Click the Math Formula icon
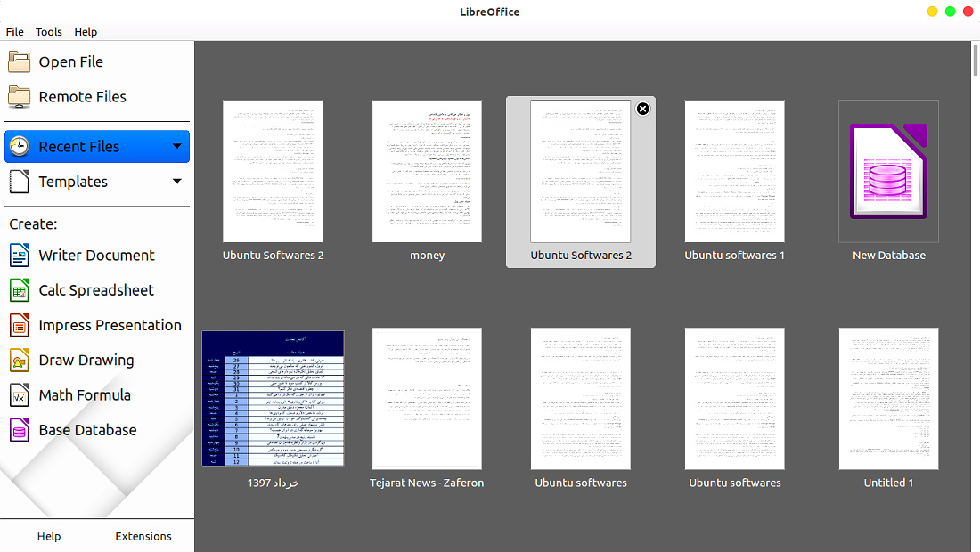980x552 pixels. 20,395
